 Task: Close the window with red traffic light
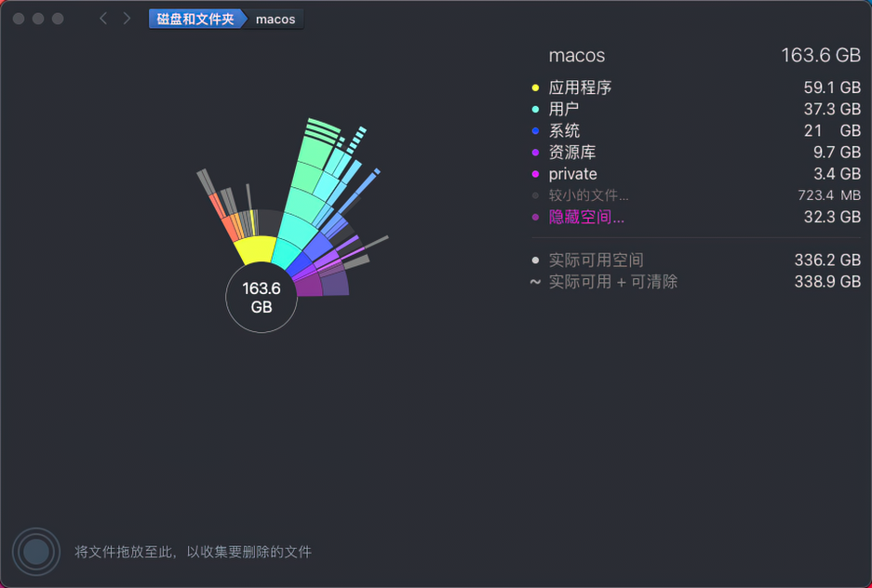[19, 19]
